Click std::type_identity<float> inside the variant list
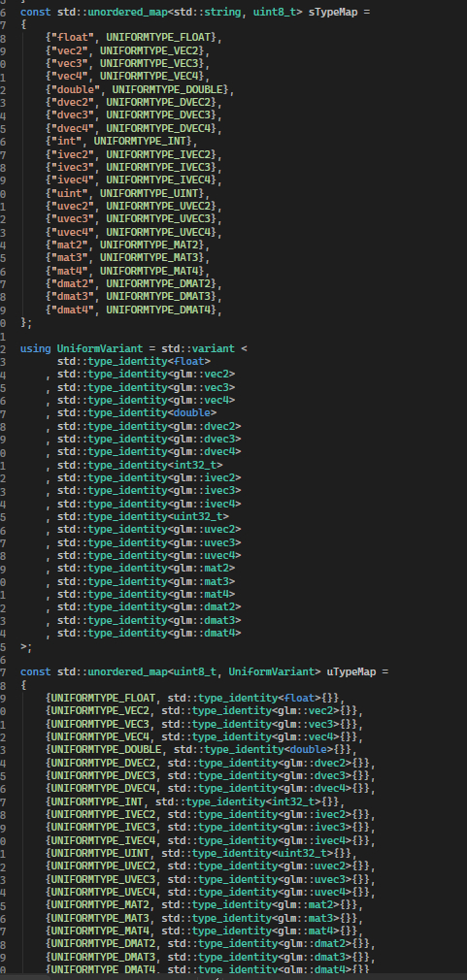The height and width of the screenshot is (980, 467). (134, 361)
